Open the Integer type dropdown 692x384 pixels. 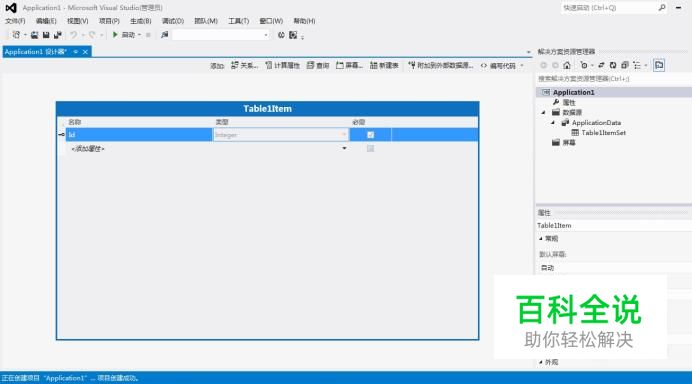pyautogui.click(x=344, y=135)
